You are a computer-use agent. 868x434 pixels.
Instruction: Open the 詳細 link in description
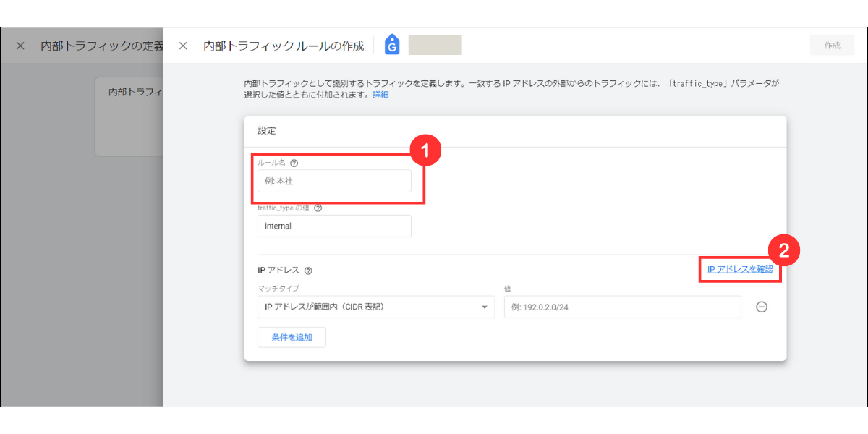pyautogui.click(x=380, y=95)
